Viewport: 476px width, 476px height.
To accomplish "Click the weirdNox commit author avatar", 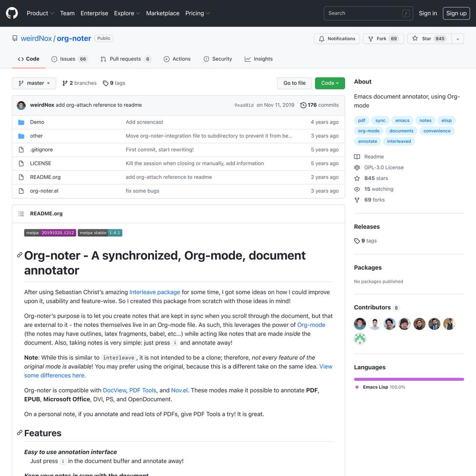I will pyautogui.click(x=21, y=105).
